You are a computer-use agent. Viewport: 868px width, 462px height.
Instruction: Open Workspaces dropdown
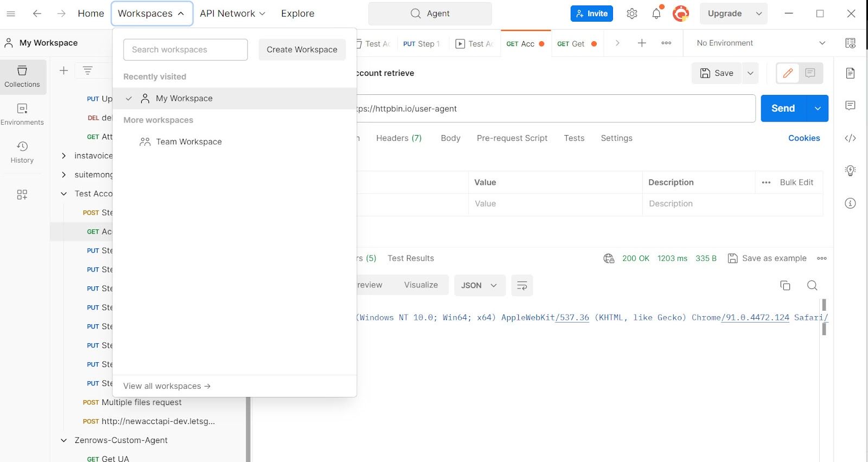click(152, 14)
